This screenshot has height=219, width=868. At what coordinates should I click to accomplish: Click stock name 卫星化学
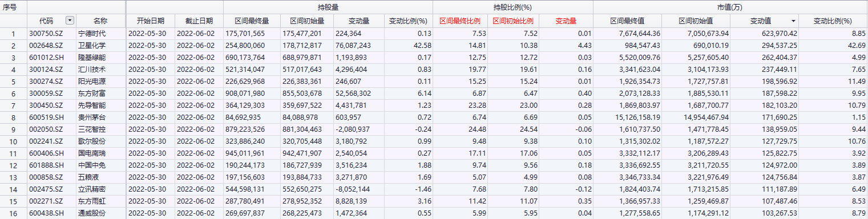pyautogui.click(x=92, y=45)
